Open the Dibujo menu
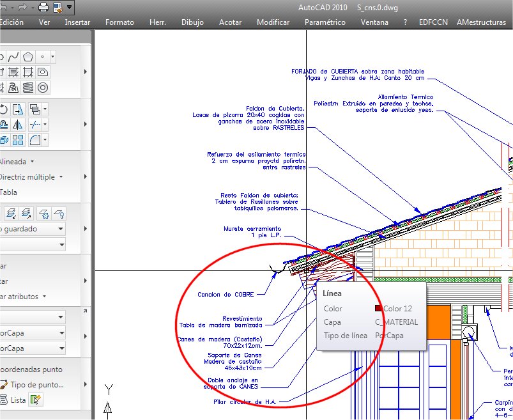The image size is (513, 420). click(x=192, y=22)
